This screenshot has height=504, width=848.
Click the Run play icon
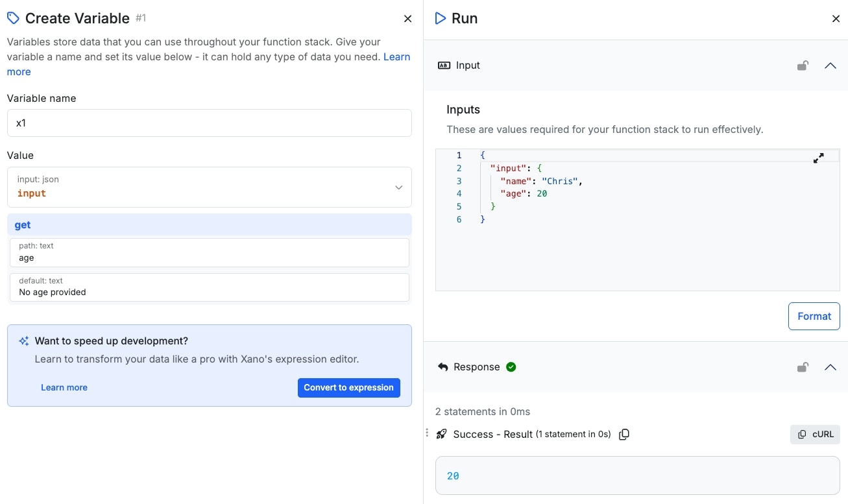pyautogui.click(x=441, y=18)
